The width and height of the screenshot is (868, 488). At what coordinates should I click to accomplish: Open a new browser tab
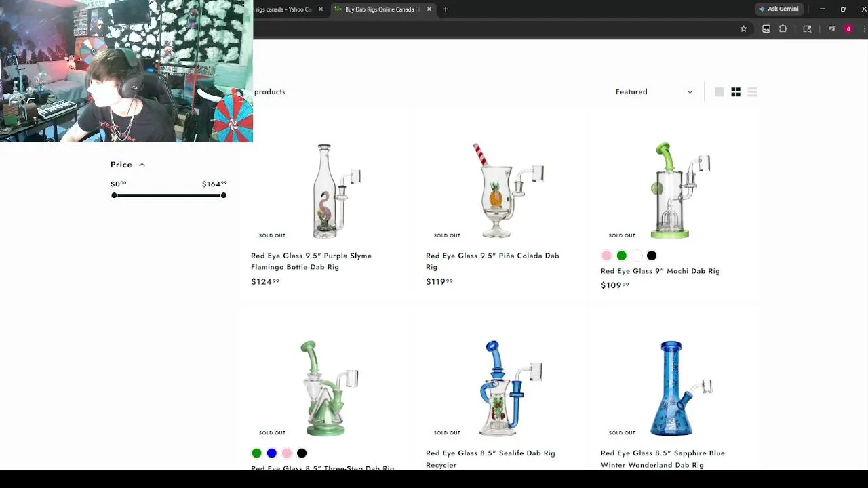point(446,9)
